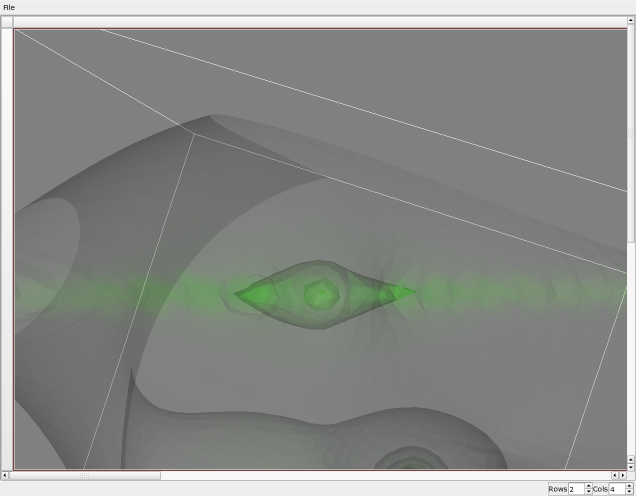Click the horizontal scrollbar thumb
Screen dimensions: 636x496
[84, 475]
